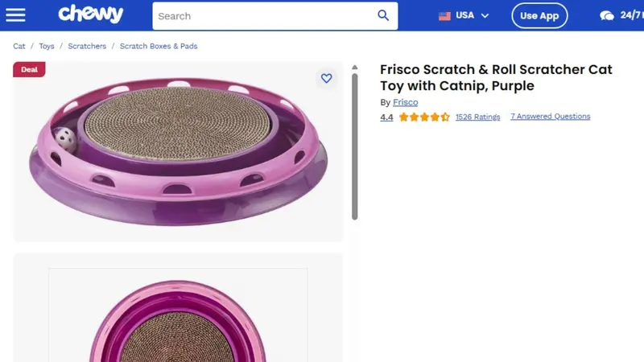Open the Frisco brand link
The height and width of the screenshot is (362, 644).
(406, 102)
